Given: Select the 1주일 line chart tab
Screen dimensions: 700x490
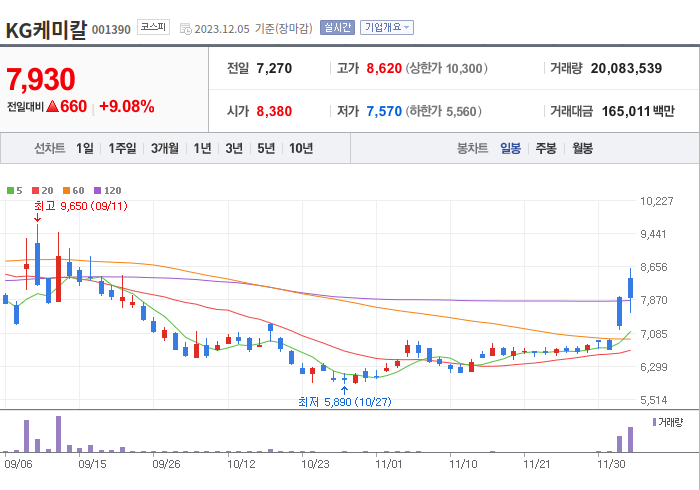Looking at the screenshot, I should [122, 148].
